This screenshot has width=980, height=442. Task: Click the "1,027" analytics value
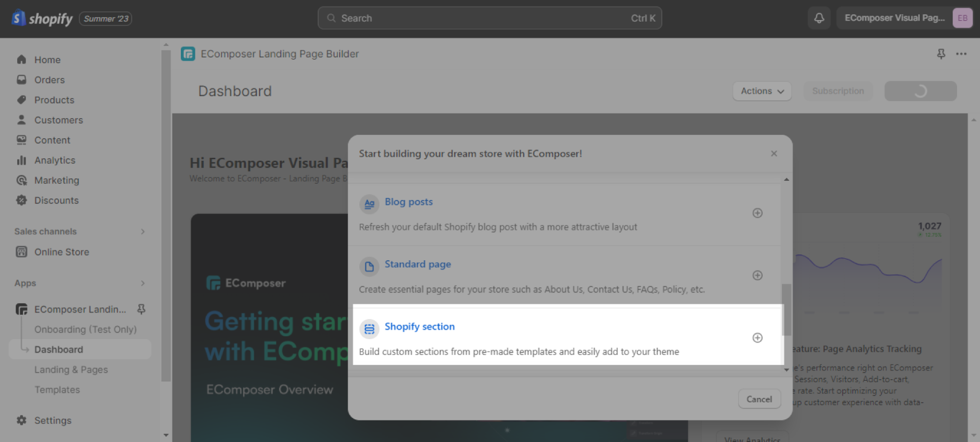tap(930, 226)
